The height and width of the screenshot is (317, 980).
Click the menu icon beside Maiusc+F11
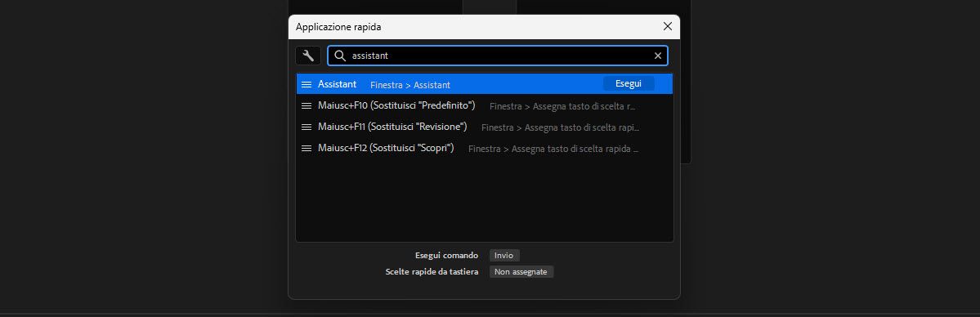307,127
